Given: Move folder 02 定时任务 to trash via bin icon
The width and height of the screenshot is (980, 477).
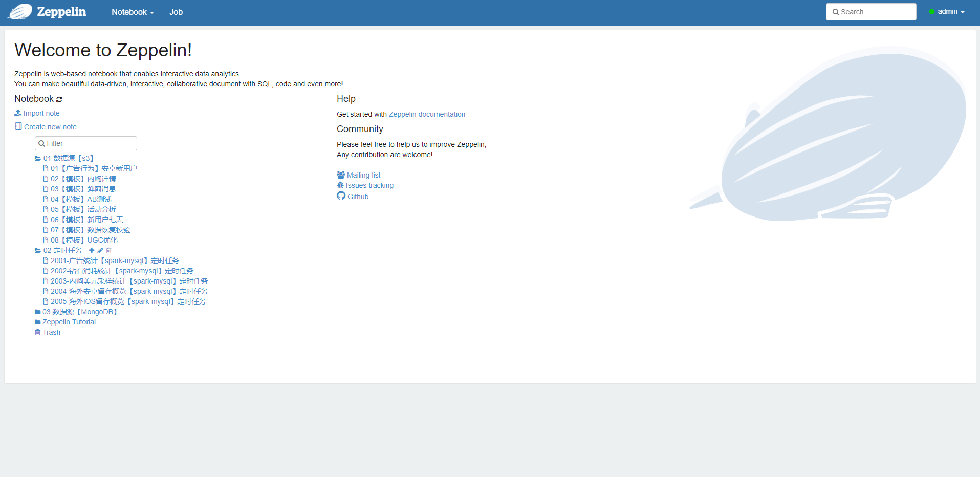Looking at the screenshot, I should click(x=108, y=250).
